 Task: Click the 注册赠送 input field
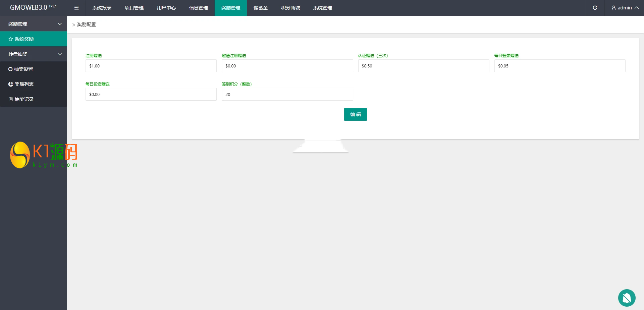(x=151, y=66)
